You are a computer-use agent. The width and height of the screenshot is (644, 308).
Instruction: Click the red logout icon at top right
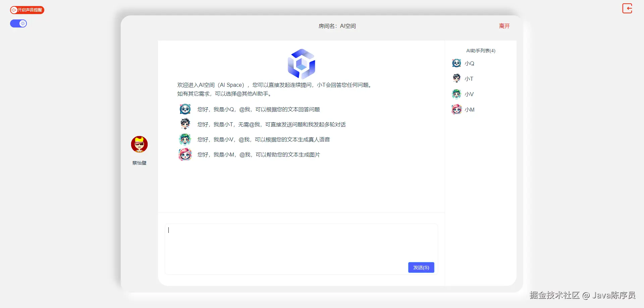[627, 8]
